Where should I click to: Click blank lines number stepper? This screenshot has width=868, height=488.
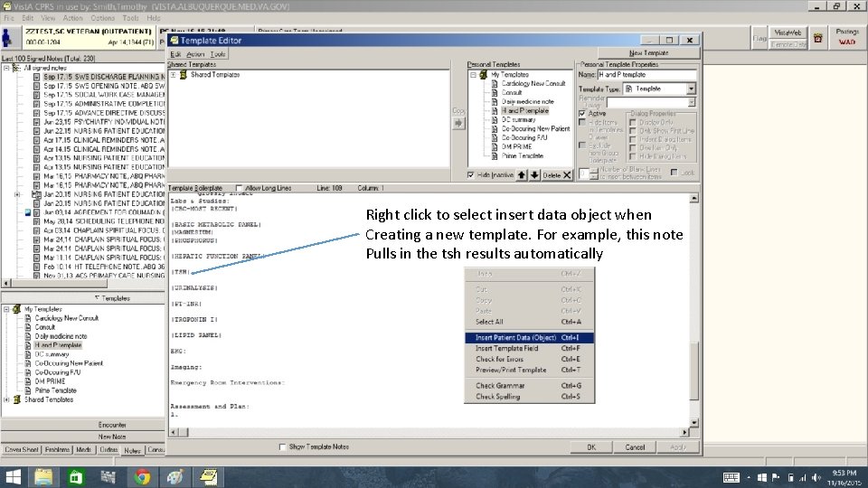pyautogui.click(x=593, y=174)
